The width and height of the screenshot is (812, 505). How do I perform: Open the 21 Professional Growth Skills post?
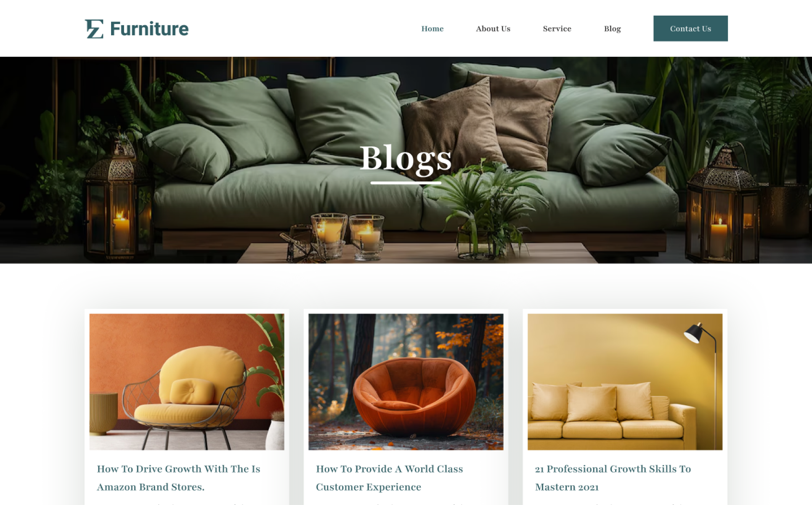tap(613, 478)
